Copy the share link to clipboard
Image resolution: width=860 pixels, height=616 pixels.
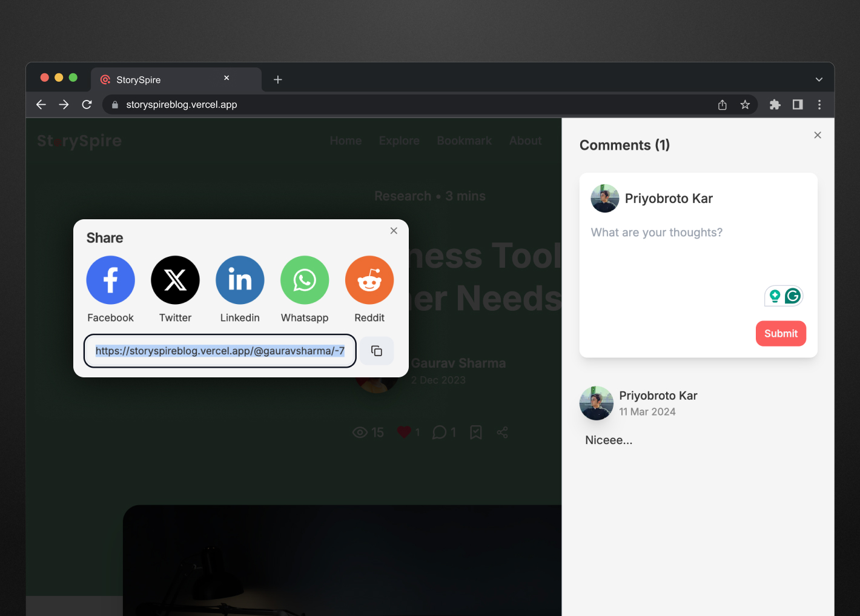pos(377,351)
